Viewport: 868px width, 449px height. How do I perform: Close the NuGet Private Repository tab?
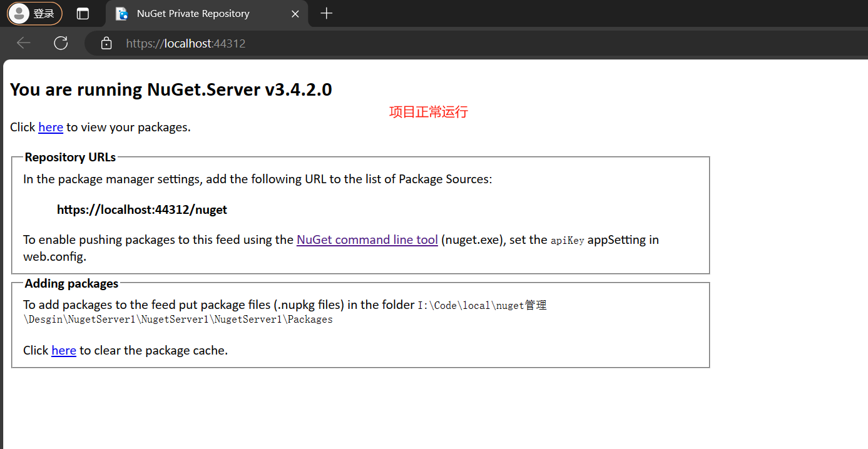click(296, 14)
